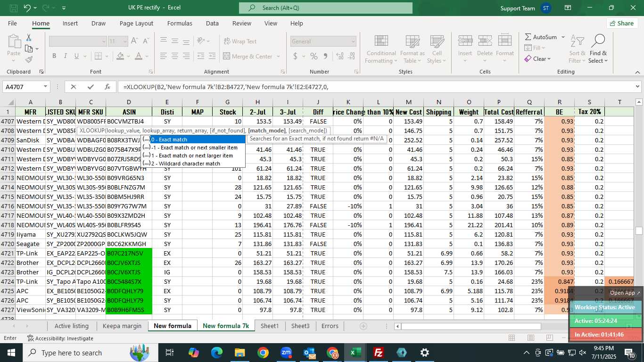This screenshot has width=644, height=362.
Task: Click the Accounting currency dollar icon
Action: point(295,56)
